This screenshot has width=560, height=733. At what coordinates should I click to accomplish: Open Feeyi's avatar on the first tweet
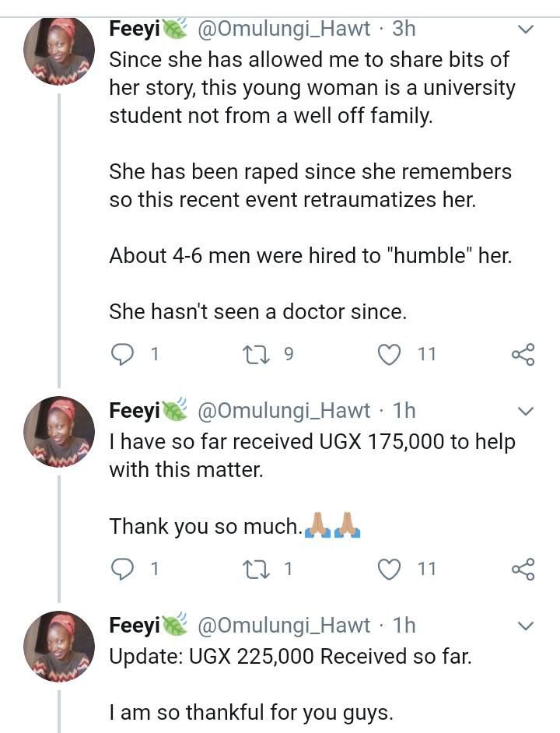[x=59, y=51]
